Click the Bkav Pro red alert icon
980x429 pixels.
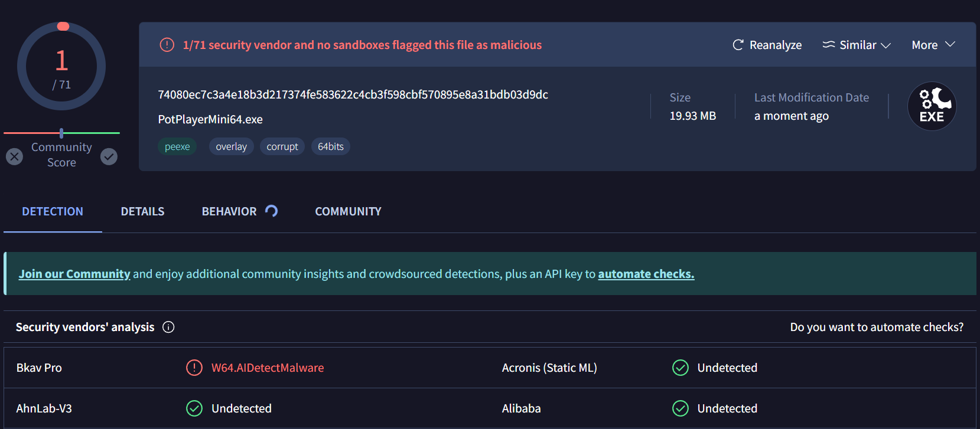(194, 368)
